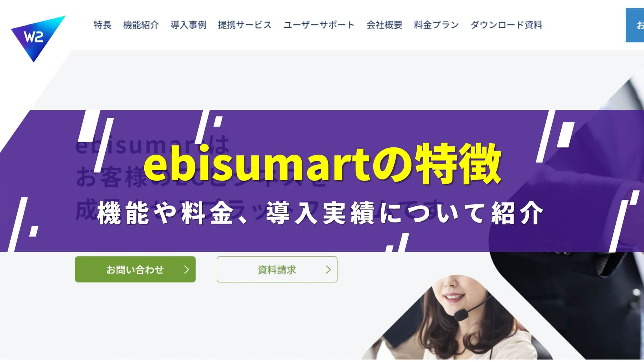Click the green お問い合わせ button
Viewport: 644px width, 362px height.
[x=135, y=269]
